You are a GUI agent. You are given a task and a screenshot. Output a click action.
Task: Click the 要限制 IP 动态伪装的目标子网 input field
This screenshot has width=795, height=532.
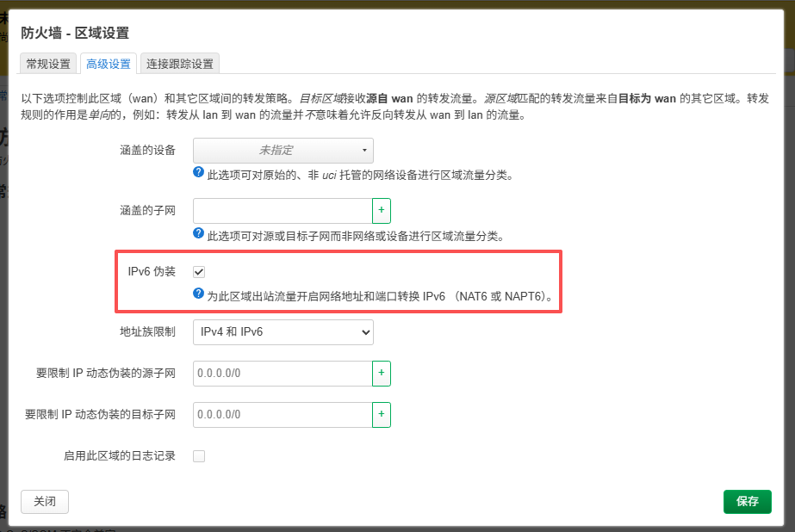pyautogui.click(x=283, y=415)
